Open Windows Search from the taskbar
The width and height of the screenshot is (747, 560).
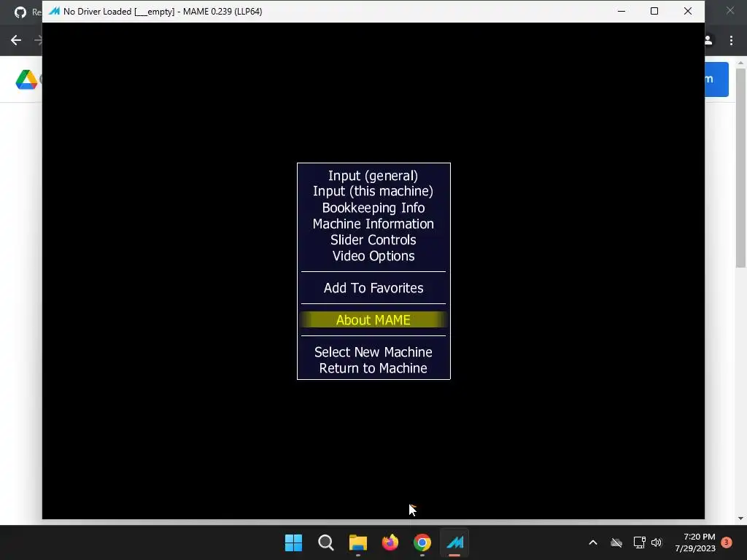(326, 542)
